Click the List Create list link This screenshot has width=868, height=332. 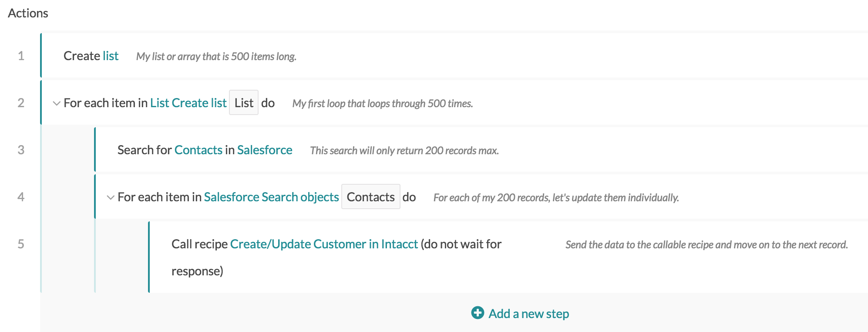188,103
